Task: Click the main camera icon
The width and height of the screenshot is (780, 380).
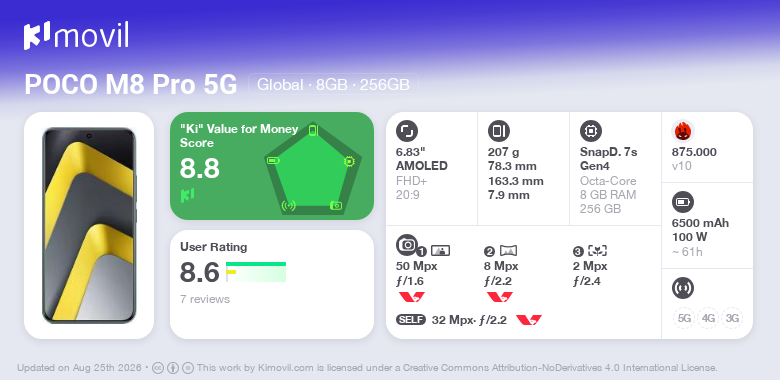Action: 407,245
